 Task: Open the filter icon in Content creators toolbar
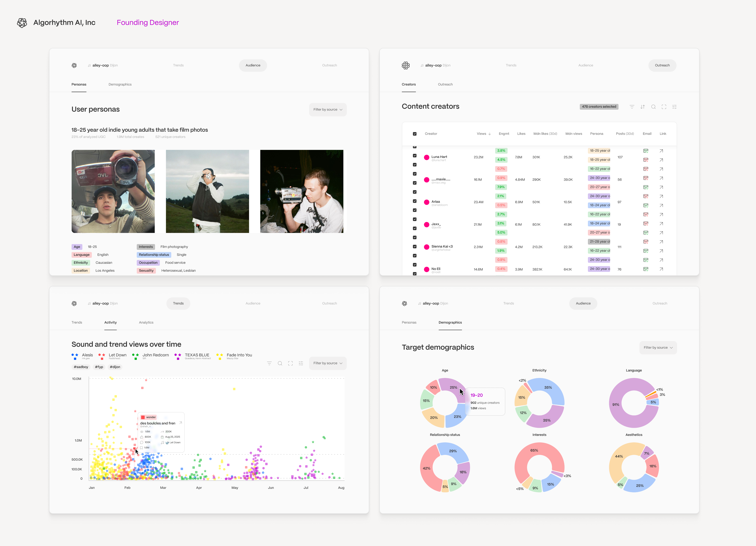632,107
